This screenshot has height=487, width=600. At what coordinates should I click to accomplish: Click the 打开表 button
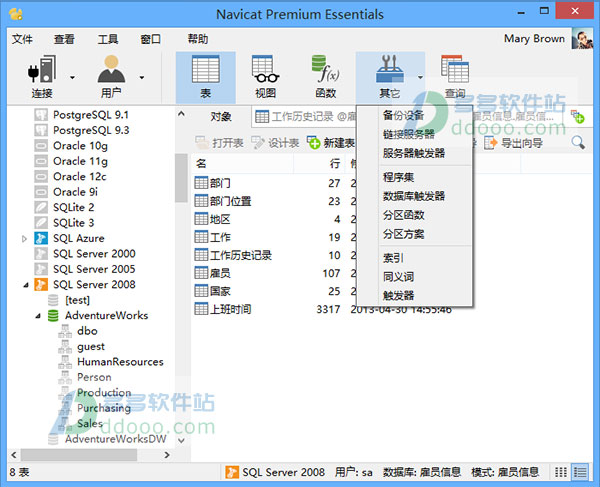pos(219,143)
